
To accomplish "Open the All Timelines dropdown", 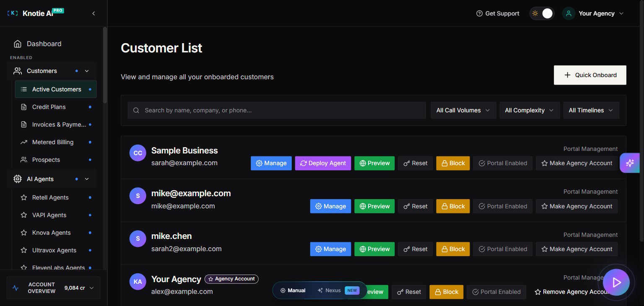I will (591, 110).
